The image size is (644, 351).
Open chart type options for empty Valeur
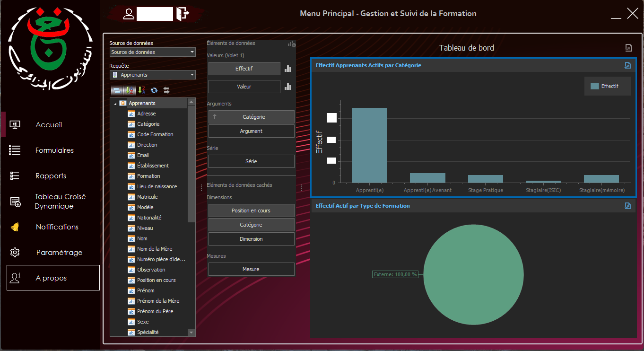click(x=288, y=87)
